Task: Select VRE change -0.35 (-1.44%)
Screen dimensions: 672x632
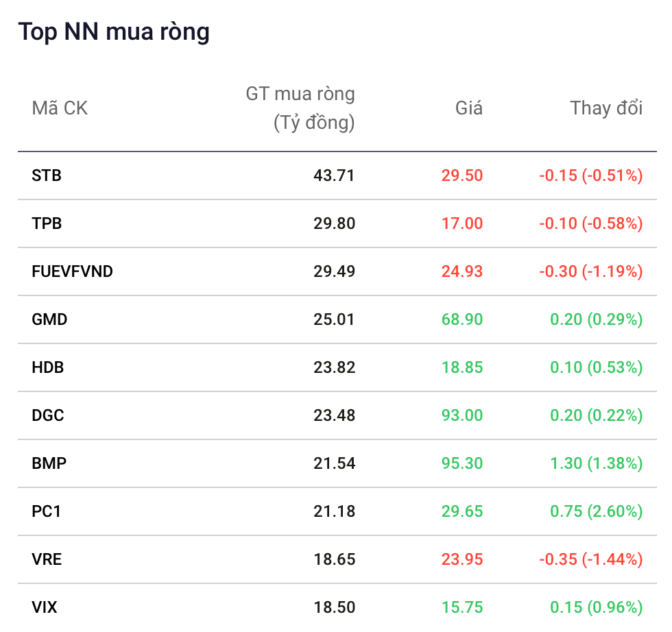Action: point(590,559)
